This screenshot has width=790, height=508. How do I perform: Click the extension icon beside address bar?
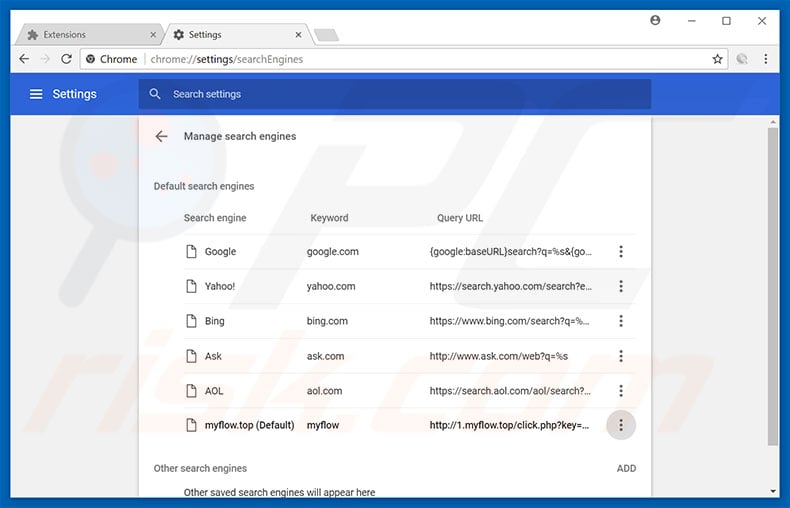742,59
